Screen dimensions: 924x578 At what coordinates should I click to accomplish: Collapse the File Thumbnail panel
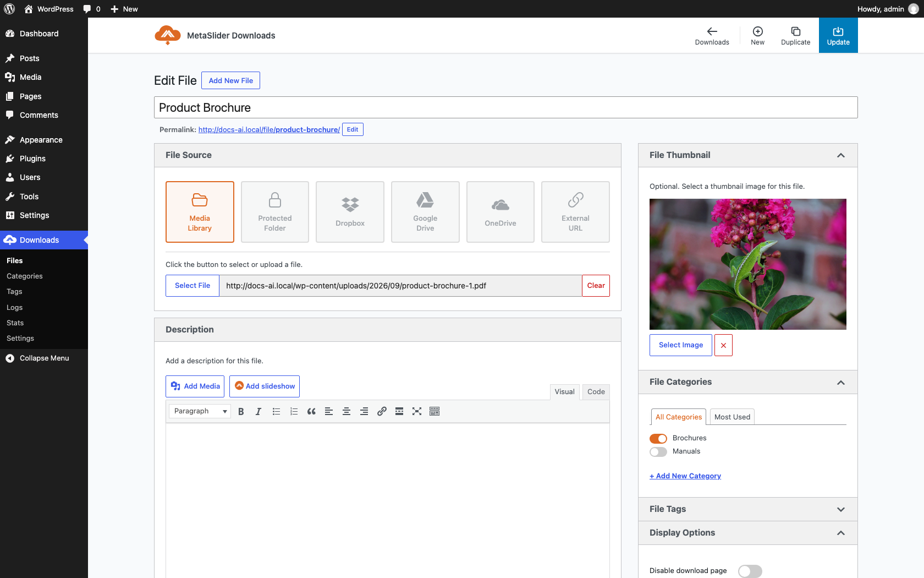840,155
